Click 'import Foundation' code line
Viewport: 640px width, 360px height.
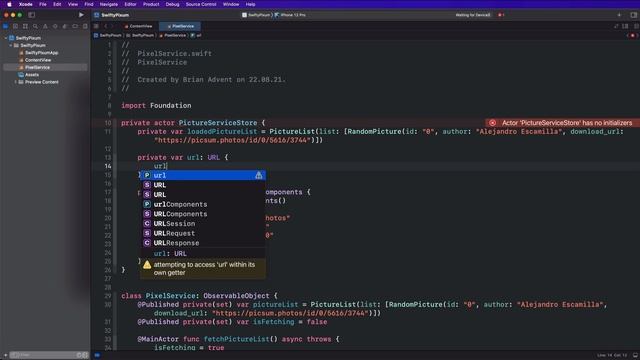tap(156, 105)
